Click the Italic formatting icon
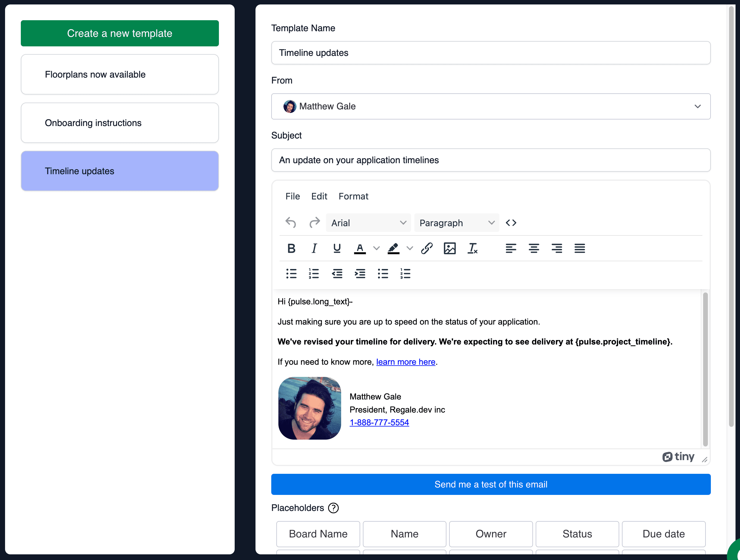Image resolution: width=740 pixels, height=560 pixels. pos(314,248)
